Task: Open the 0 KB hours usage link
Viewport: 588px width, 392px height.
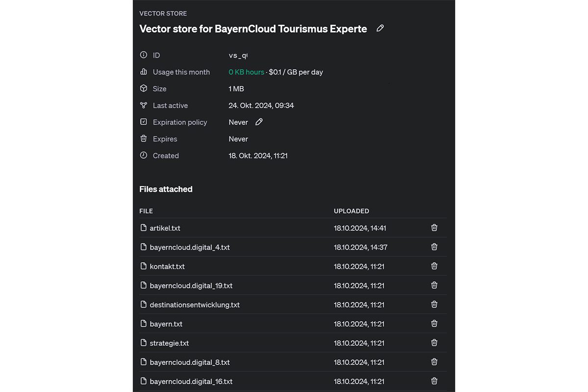Action: [246, 72]
